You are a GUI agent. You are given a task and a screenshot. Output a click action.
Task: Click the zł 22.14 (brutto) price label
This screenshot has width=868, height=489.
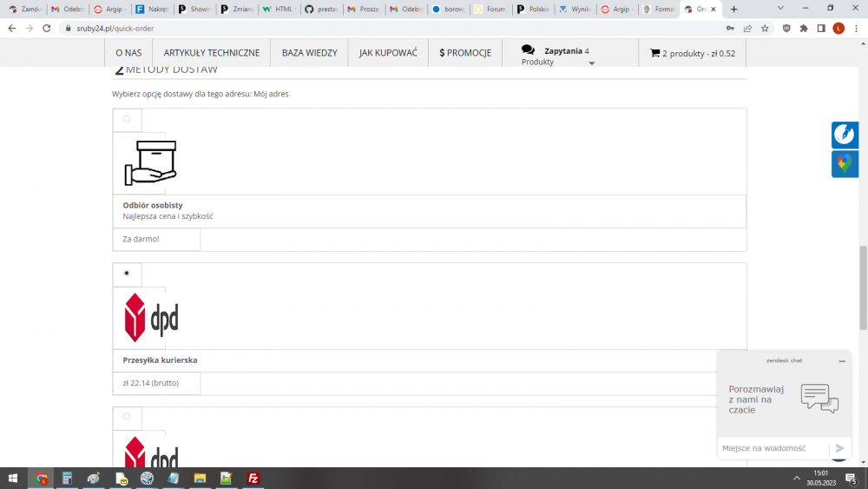tap(150, 383)
